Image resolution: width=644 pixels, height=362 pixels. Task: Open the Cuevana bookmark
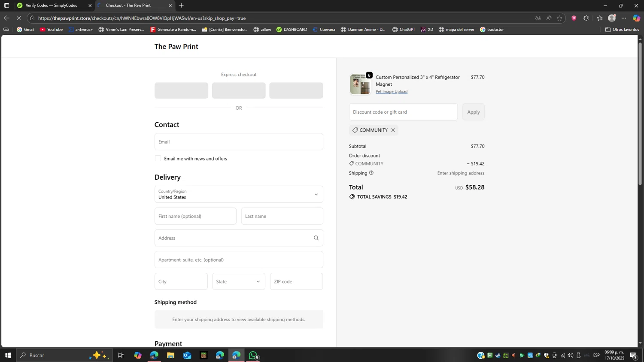point(324,30)
